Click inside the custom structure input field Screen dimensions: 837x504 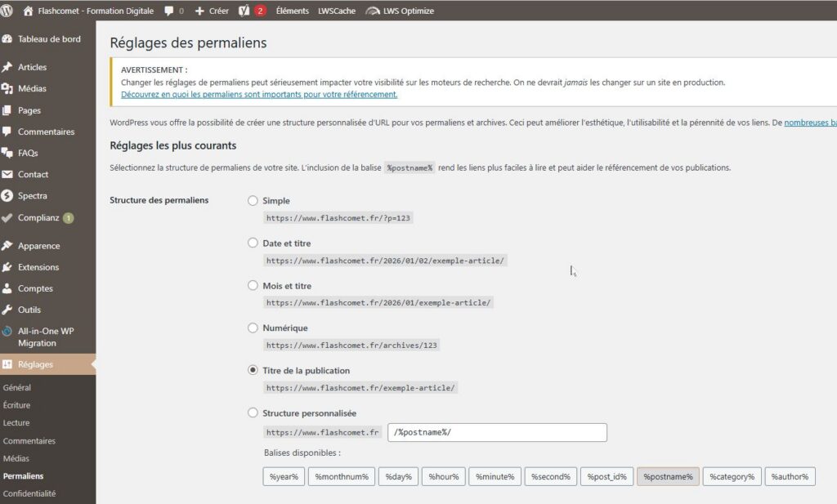click(497, 432)
